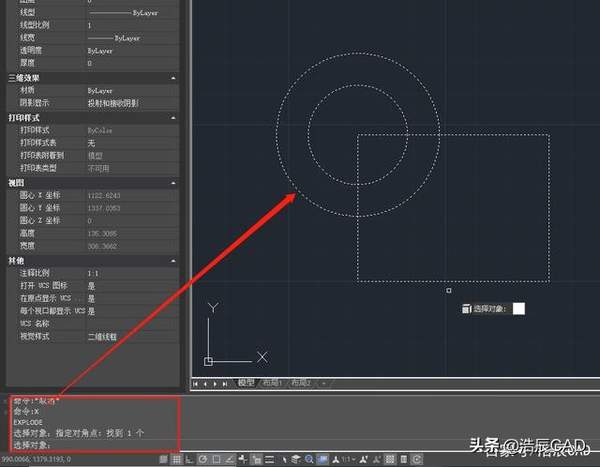Click the last-tab navigation arrow

225,384
